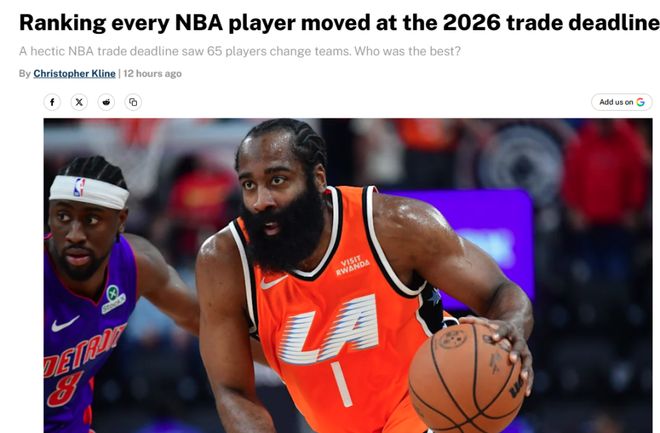Open Christopher Kline's author page

pyautogui.click(x=75, y=74)
